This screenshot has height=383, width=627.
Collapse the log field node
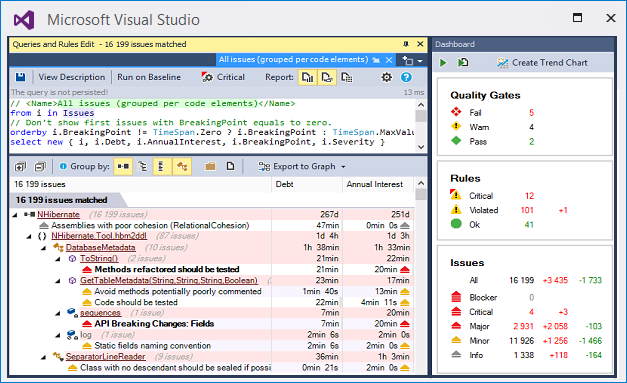click(x=58, y=335)
